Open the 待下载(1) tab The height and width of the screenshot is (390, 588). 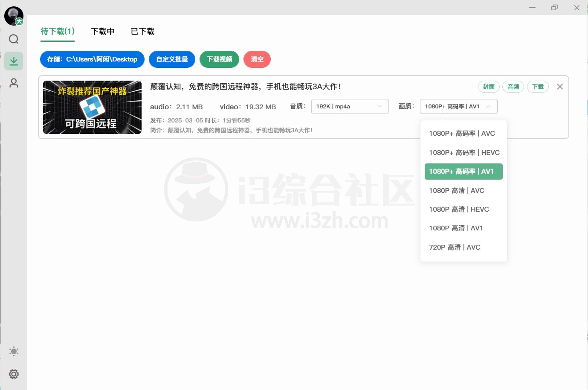tap(57, 31)
